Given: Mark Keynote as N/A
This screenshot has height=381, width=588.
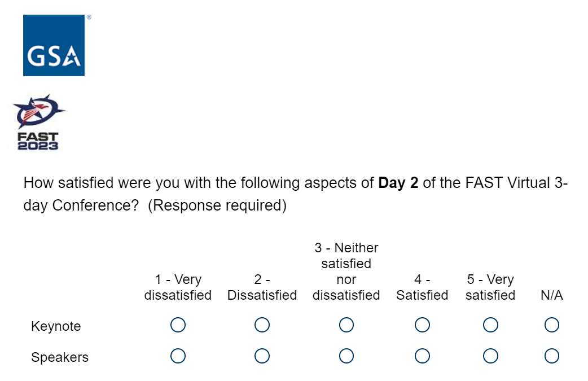Looking at the screenshot, I should 552,325.
